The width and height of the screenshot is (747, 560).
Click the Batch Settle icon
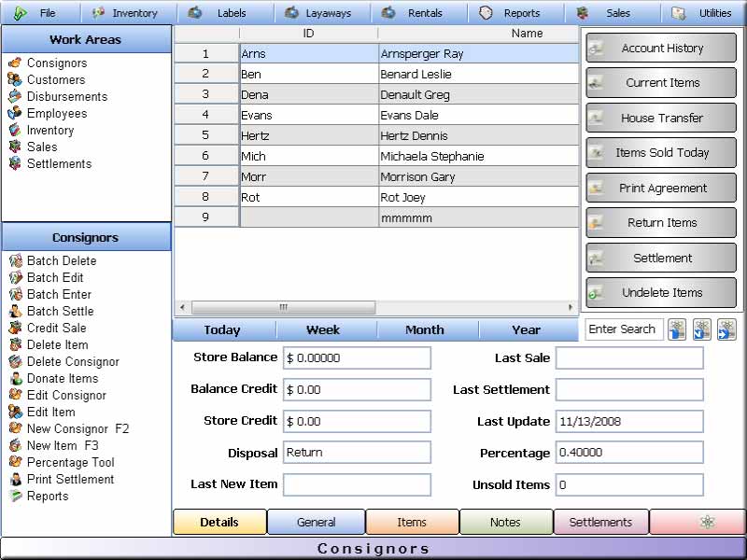16,311
